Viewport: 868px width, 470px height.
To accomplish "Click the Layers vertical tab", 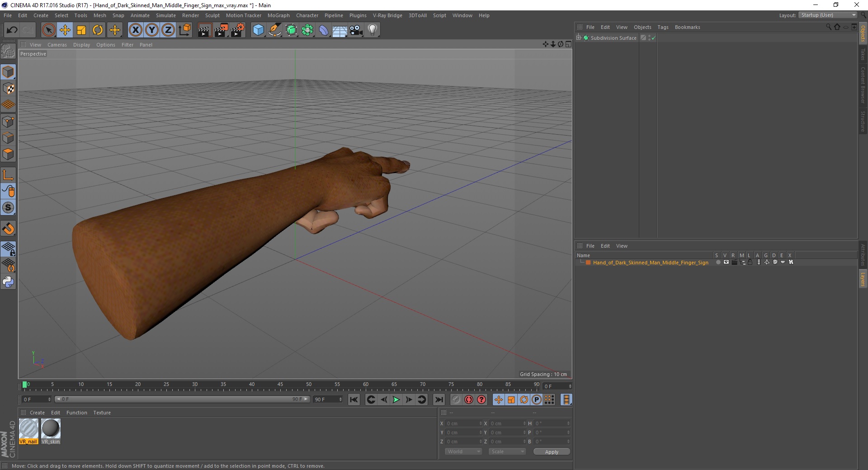I will [863, 279].
